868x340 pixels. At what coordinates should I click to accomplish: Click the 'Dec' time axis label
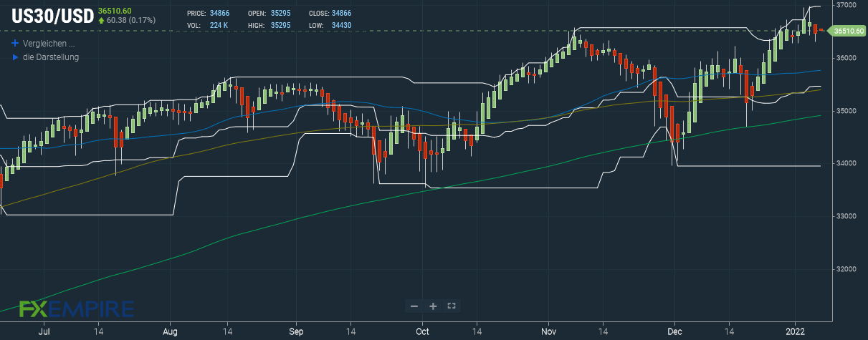coord(674,332)
